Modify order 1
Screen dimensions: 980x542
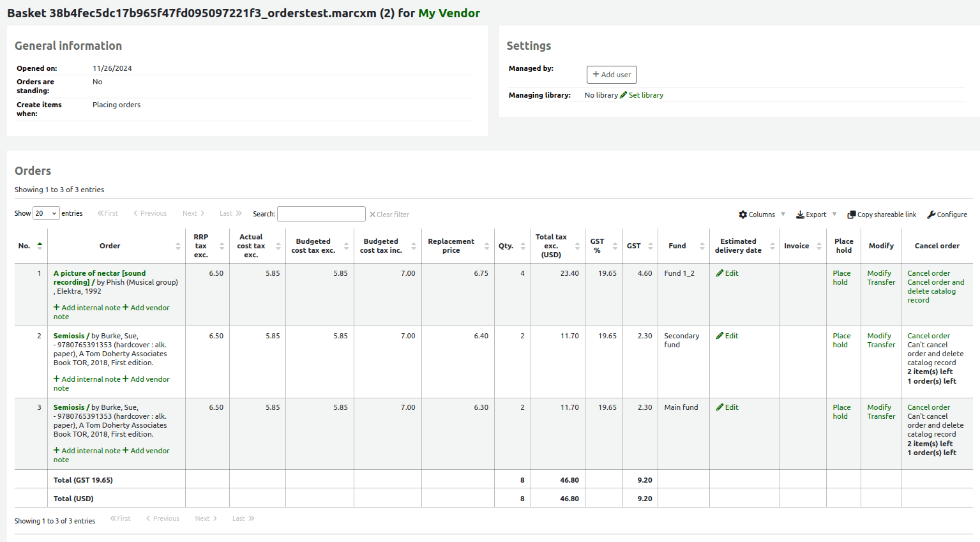pyautogui.click(x=879, y=273)
